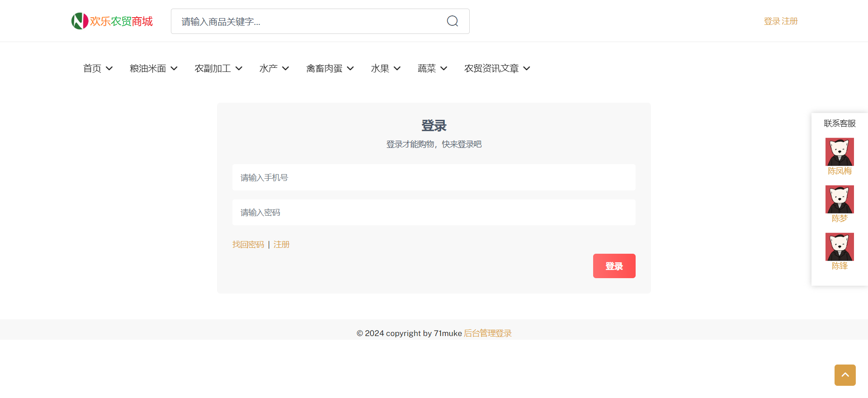The image size is (868, 398).
Task: Expand the 水产 dropdown chevron
Action: [x=285, y=68]
